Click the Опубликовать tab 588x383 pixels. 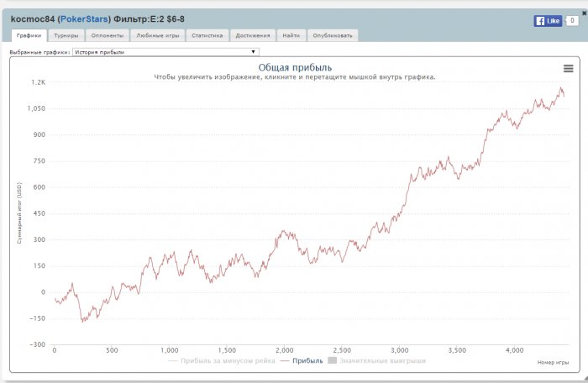(333, 35)
